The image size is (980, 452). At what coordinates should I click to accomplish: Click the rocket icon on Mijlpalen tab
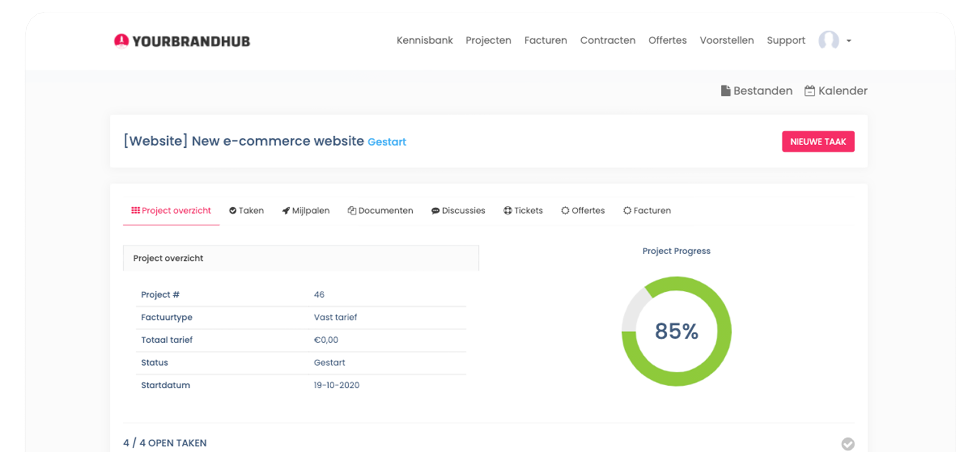tap(286, 211)
